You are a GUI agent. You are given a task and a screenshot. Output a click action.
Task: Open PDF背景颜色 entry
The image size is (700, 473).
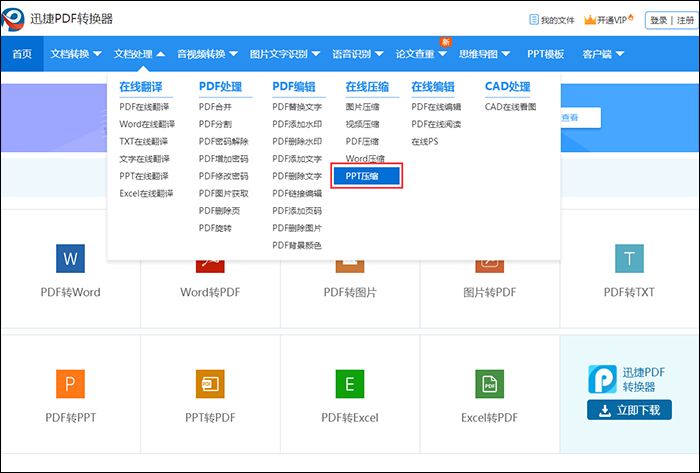pos(297,245)
